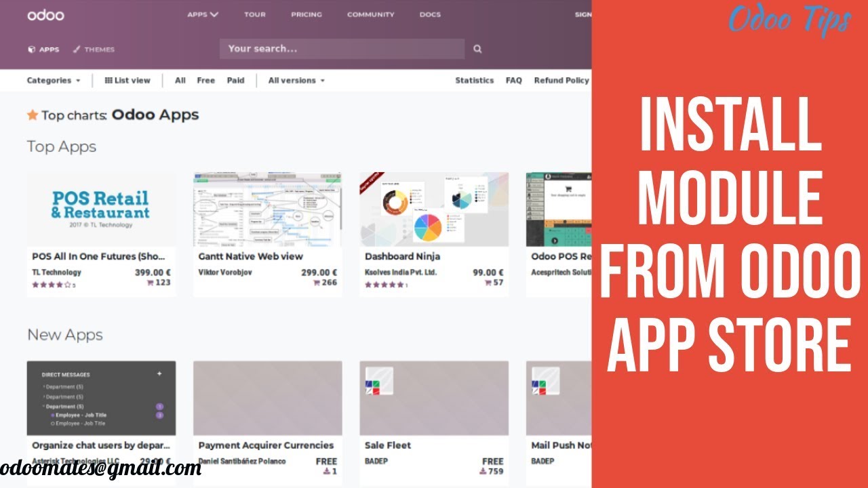Click the 299.00 € price
This screenshot has height=488, width=868.
[x=319, y=272]
